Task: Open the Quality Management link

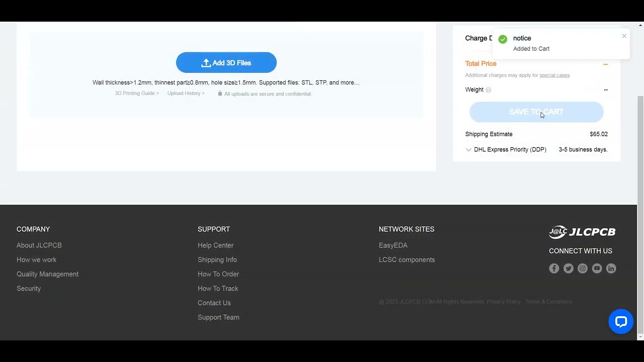Action: (x=47, y=274)
